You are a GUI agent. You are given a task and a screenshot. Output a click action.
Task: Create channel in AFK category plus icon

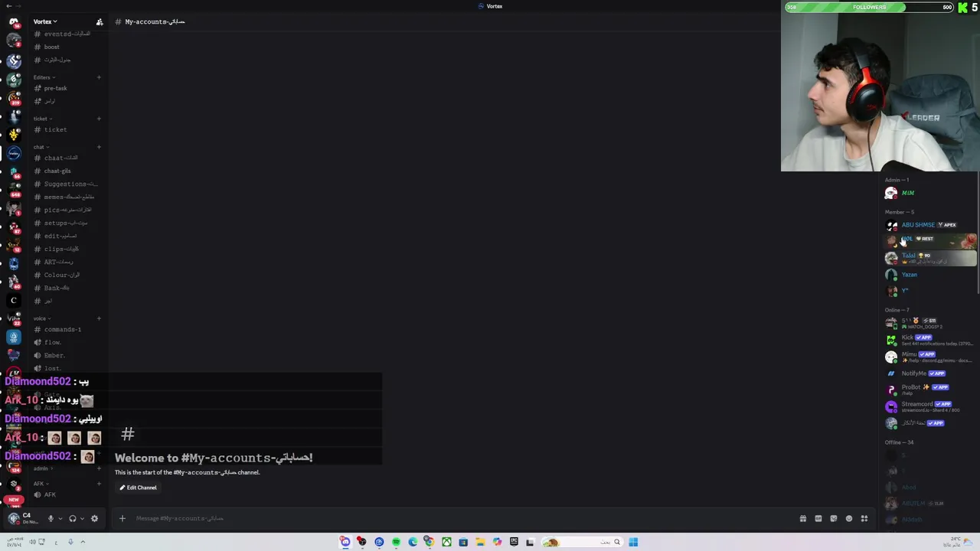[x=99, y=484]
